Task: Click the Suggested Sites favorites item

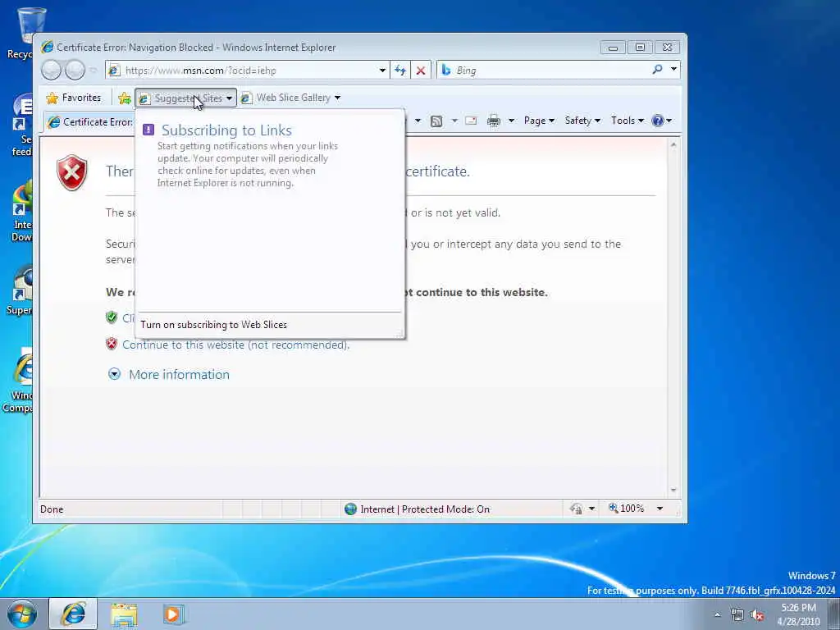Action: 185,98
